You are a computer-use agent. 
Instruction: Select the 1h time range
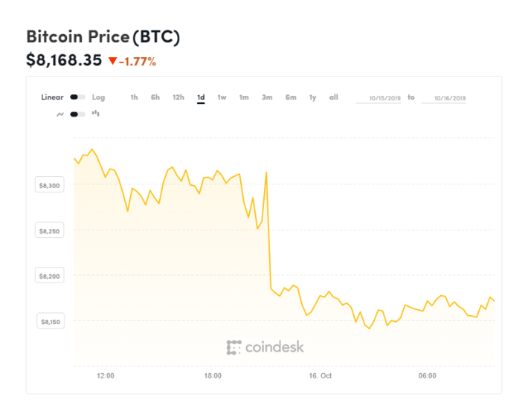[x=134, y=97]
